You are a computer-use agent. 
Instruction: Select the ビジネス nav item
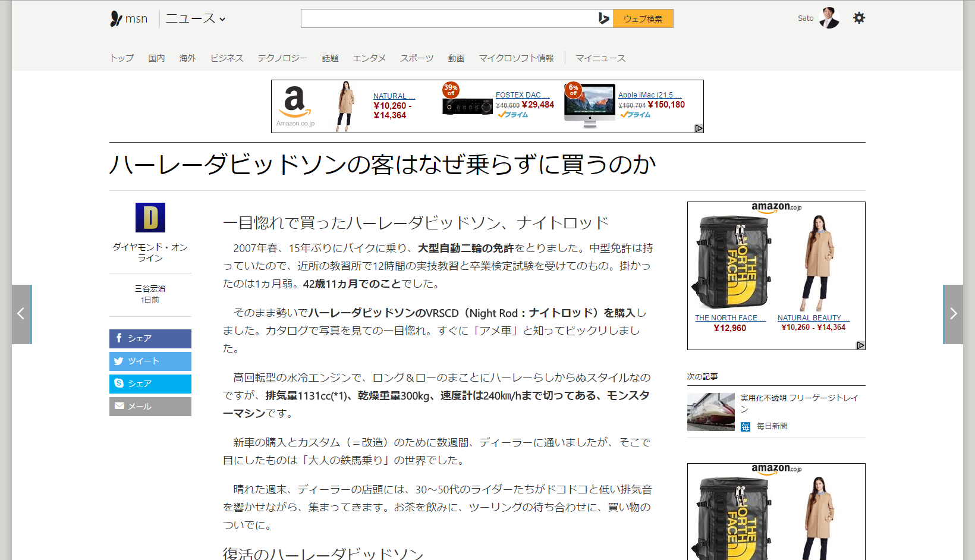click(227, 58)
